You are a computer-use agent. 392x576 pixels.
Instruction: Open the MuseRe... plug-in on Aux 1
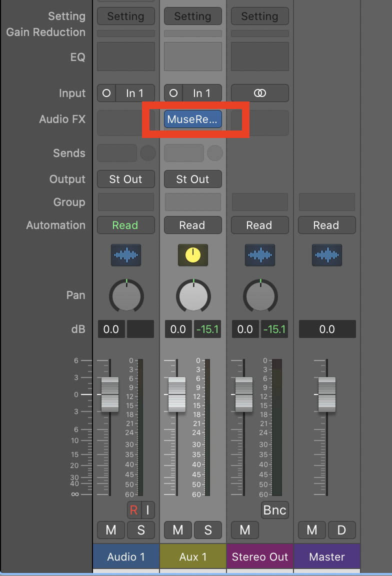point(192,119)
